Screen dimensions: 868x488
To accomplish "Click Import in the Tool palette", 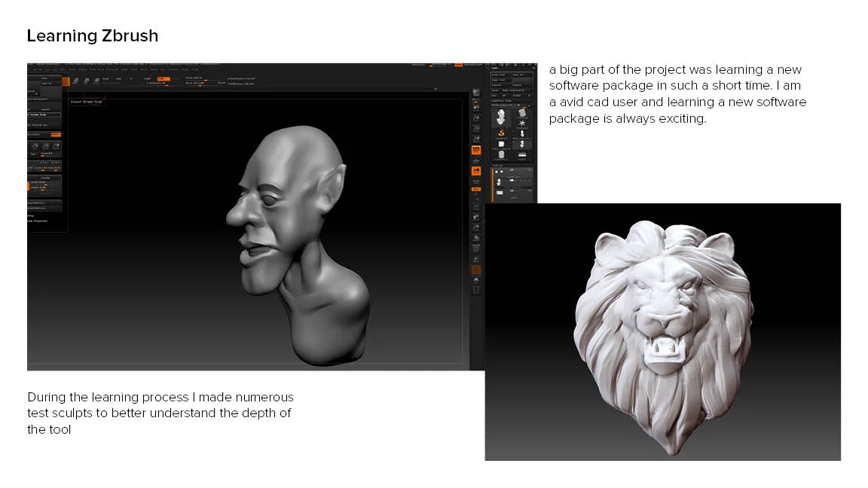I will [x=500, y=85].
